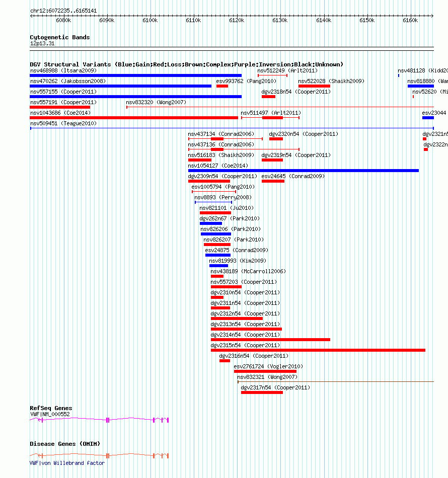Click the nsv511497 (Arlt2011) label

pyautogui.click(x=271, y=113)
